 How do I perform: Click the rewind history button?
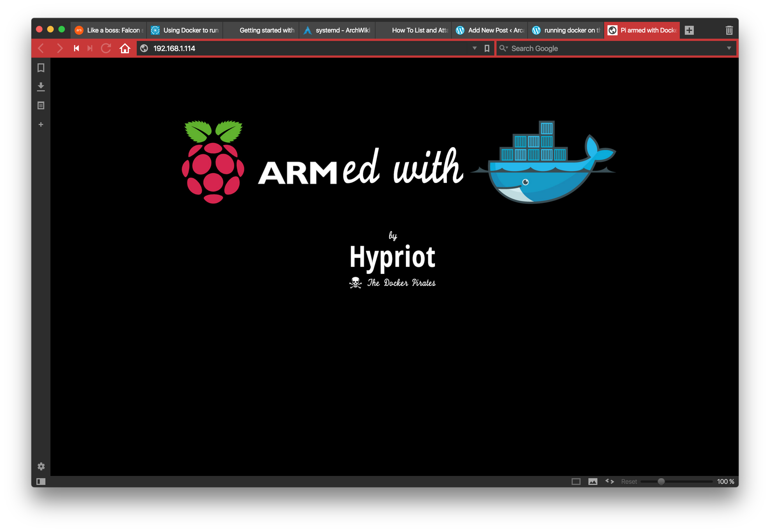pyautogui.click(x=76, y=48)
